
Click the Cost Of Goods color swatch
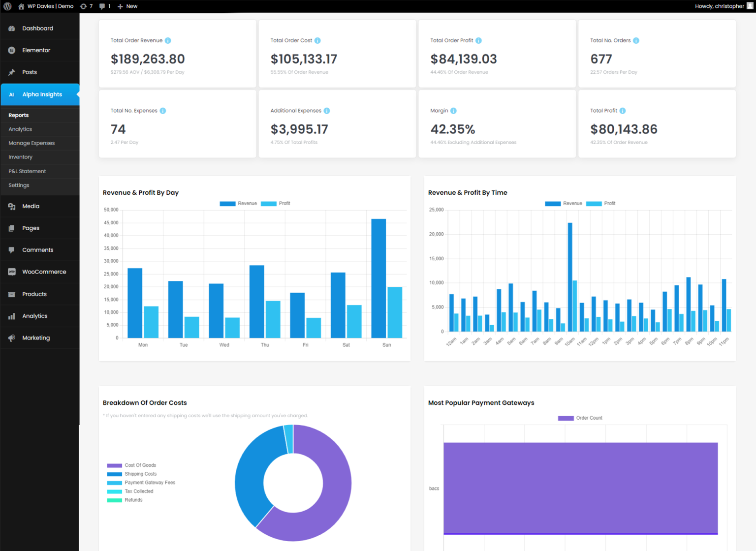[x=114, y=465]
